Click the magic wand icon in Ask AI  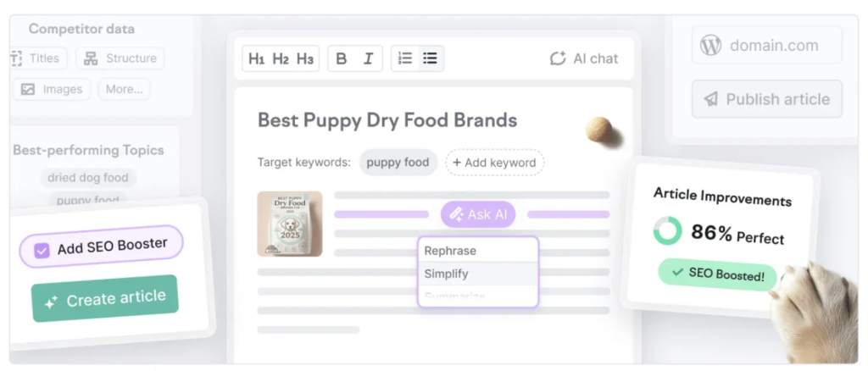point(457,215)
